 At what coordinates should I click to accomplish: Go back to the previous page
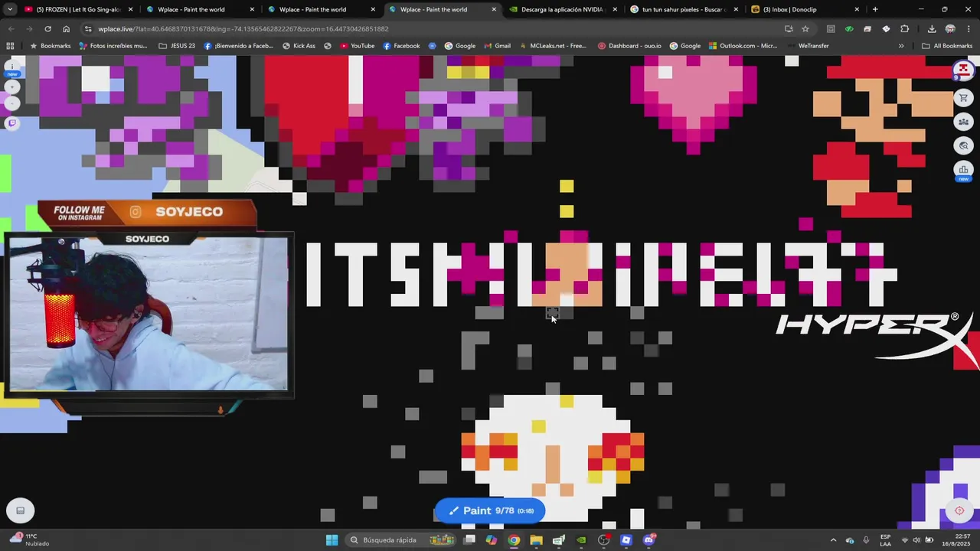point(11,28)
